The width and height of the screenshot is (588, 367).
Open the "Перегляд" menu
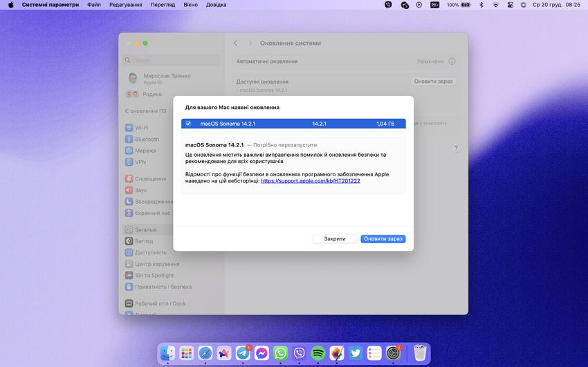point(163,5)
